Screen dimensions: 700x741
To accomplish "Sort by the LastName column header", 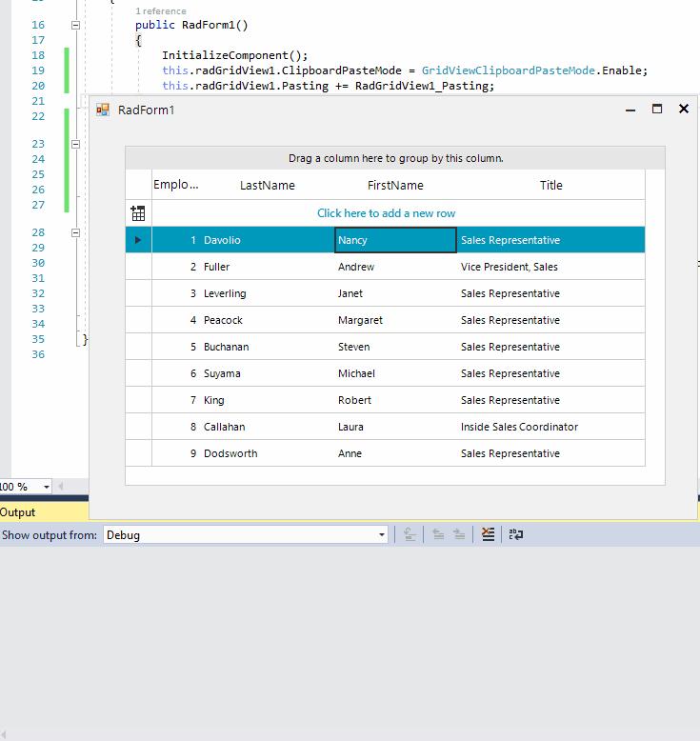I will [x=267, y=186].
